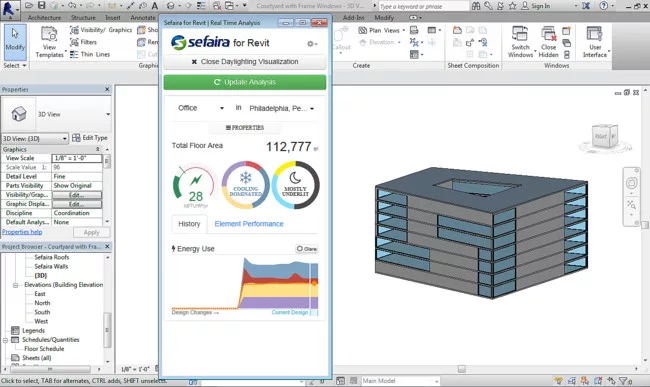Click the zoom tool in navigation bar
Viewport: 650px width, 387px height.
coord(631,204)
